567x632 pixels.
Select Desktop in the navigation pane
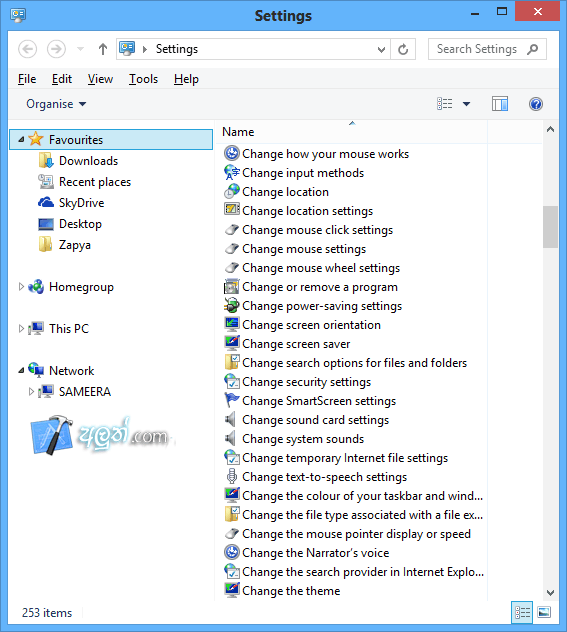pos(80,224)
